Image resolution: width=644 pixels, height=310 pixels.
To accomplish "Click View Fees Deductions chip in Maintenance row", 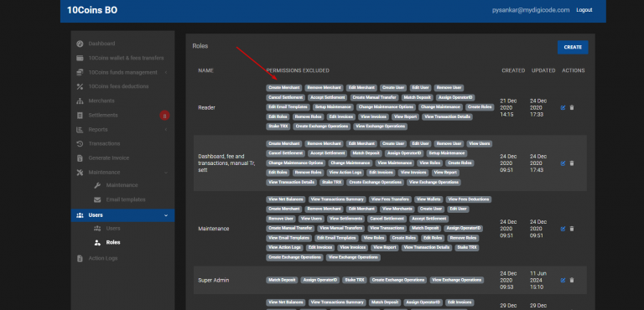I will [469, 199].
